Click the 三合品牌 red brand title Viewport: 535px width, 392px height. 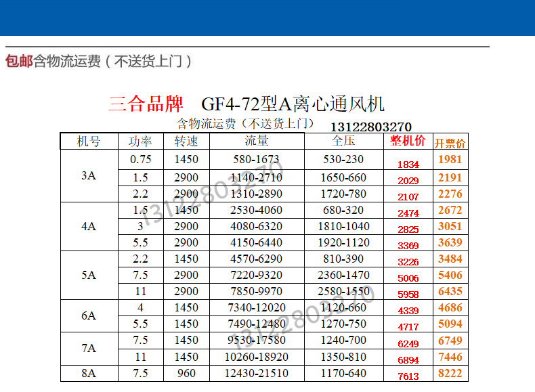click(146, 104)
